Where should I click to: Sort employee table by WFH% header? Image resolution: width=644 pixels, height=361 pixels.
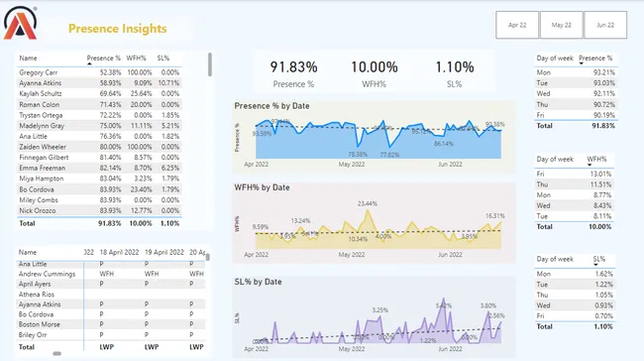pyautogui.click(x=136, y=59)
